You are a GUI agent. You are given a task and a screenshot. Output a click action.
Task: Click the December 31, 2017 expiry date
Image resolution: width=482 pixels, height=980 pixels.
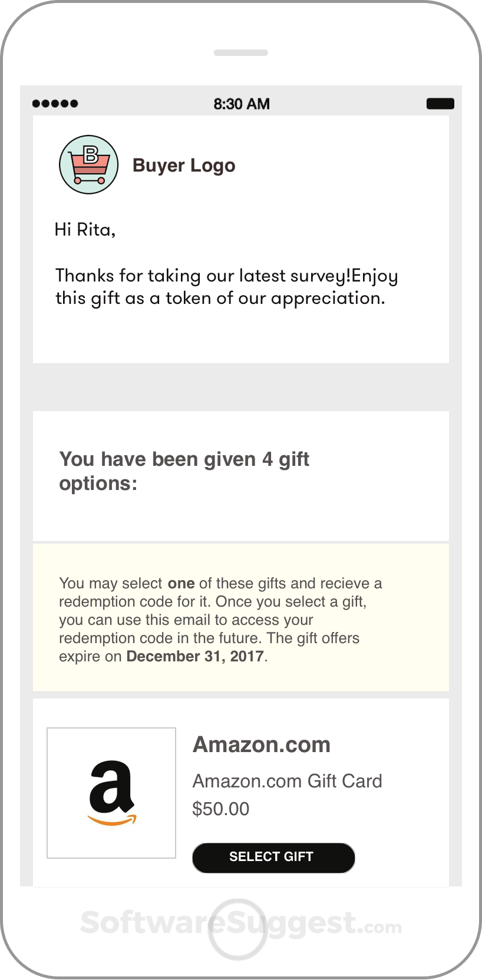[x=194, y=655]
